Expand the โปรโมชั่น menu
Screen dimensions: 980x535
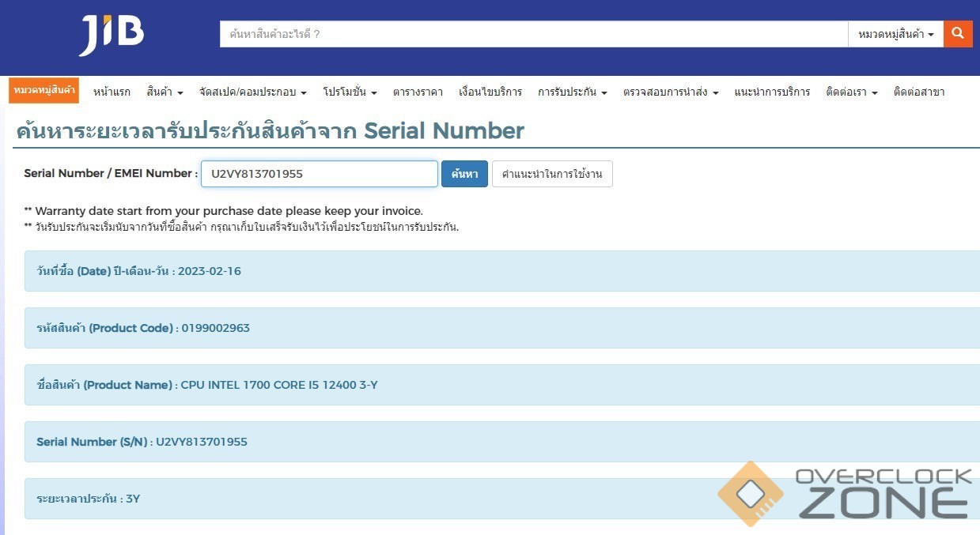click(x=350, y=92)
